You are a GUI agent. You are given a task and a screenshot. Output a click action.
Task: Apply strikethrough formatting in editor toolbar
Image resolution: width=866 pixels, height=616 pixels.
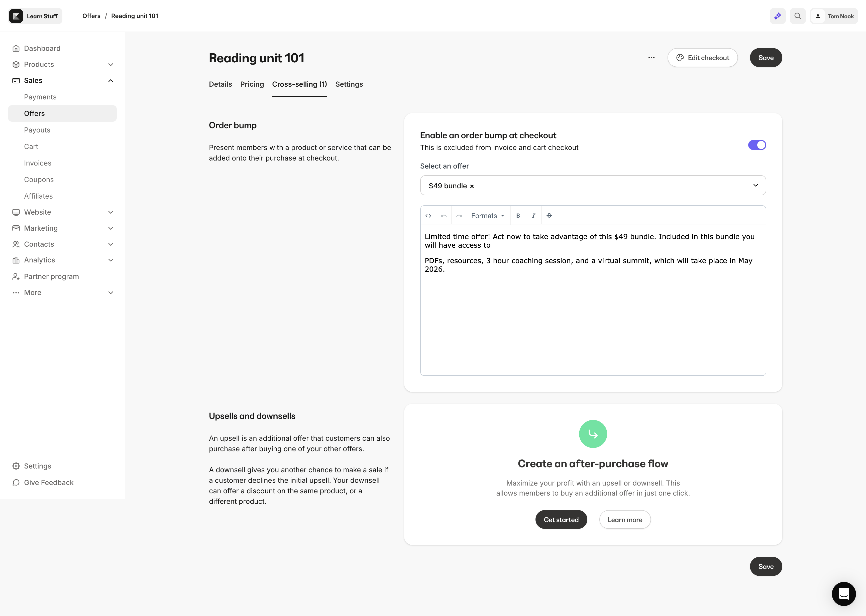coord(549,215)
